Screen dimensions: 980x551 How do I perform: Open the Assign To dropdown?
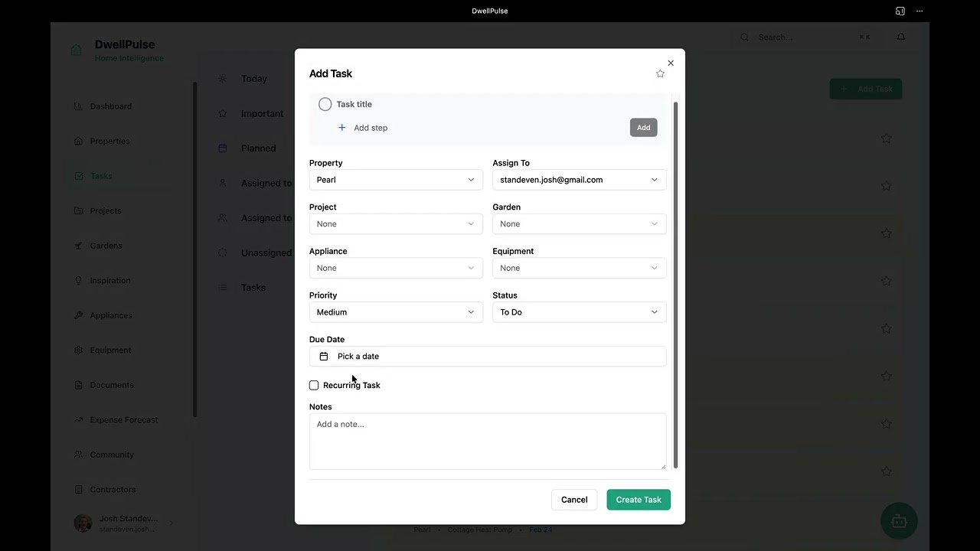[x=580, y=180]
